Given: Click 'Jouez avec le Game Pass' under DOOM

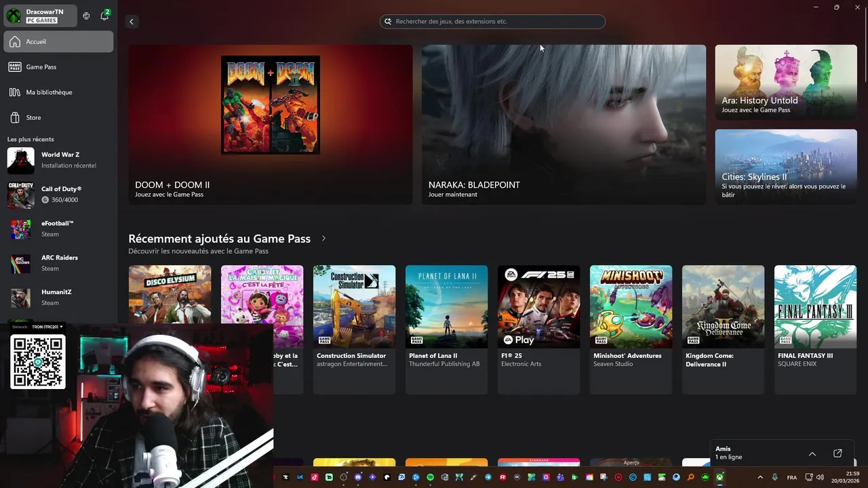Looking at the screenshot, I should pyautogui.click(x=170, y=195).
